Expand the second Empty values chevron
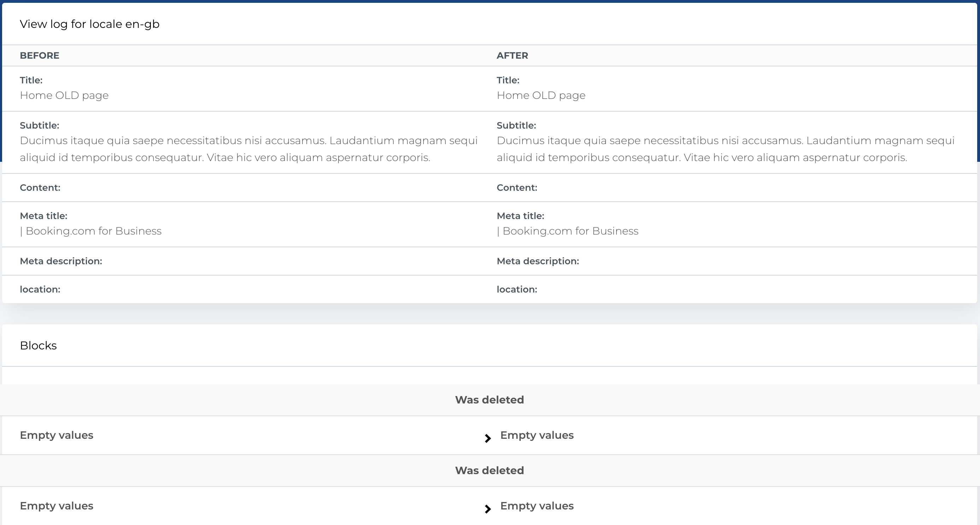The height and width of the screenshot is (525, 980). (x=488, y=509)
